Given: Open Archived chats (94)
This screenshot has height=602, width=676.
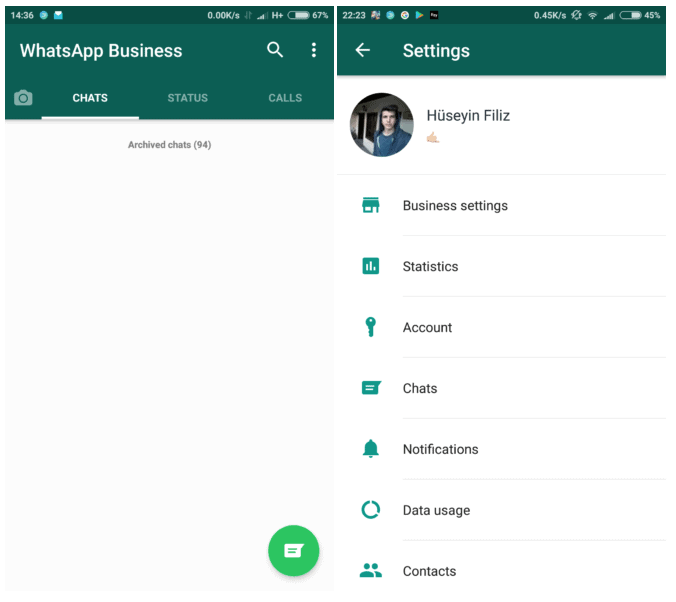Looking at the screenshot, I should pyautogui.click(x=170, y=145).
